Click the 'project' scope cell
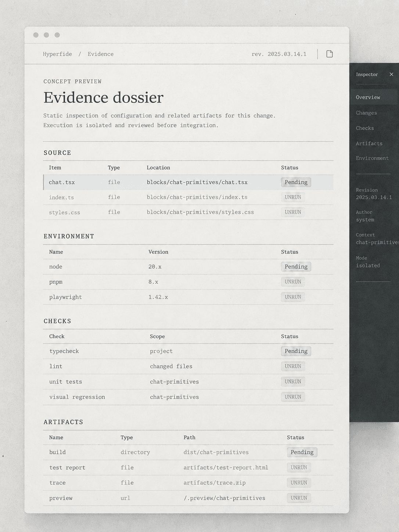 tap(161, 351)
